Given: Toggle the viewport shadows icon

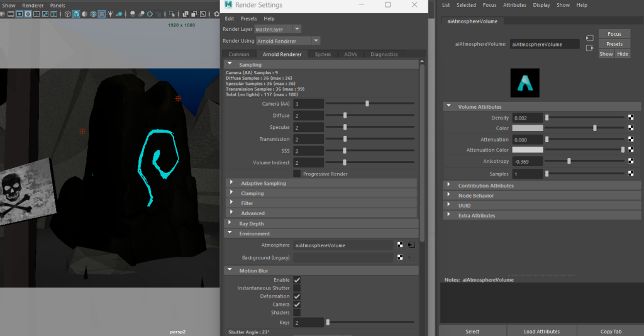Looking at the screenshot, I should point(119,14).
